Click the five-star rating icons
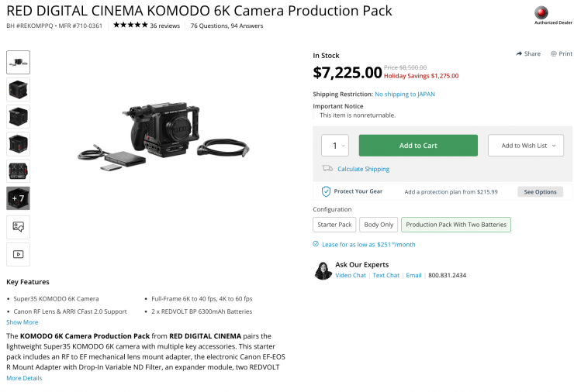 (130, 26)
